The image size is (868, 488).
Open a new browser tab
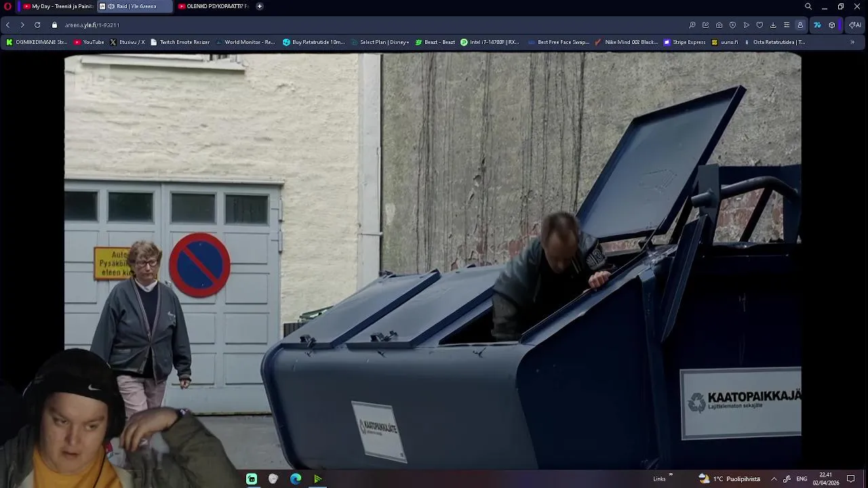pos(259,6)
